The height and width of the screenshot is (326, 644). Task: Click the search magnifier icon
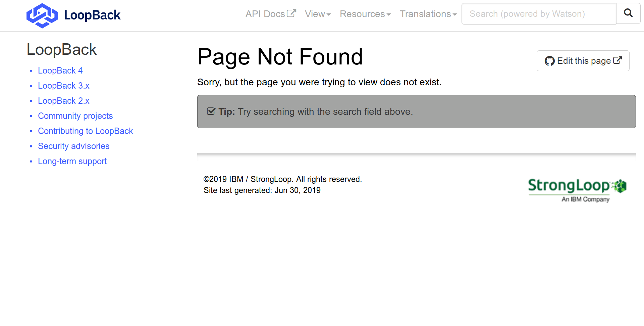tap(628, 13)
